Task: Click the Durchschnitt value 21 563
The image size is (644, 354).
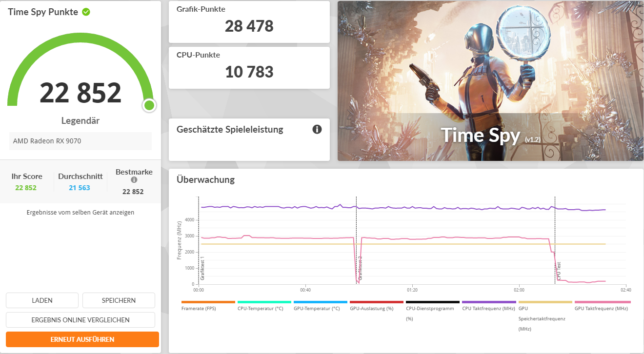Action: click(x=80, y=188)
